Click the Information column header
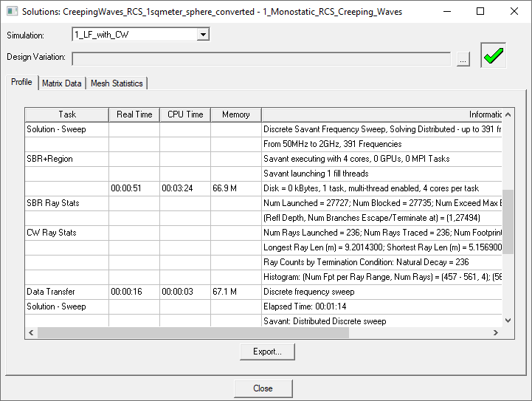The height and width of the screenshot is (401, 532). click(381, 114)
